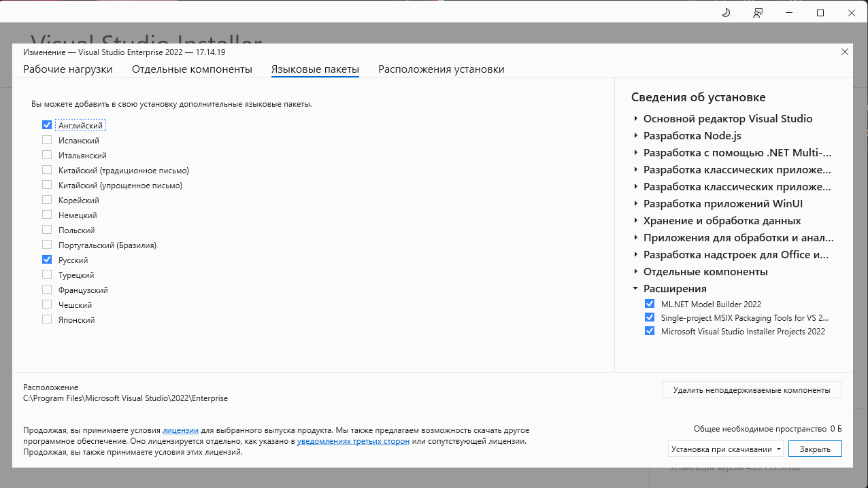Open the Отдельные компоненты tab
Screen dimensions: 868x488
pos(192,69)
